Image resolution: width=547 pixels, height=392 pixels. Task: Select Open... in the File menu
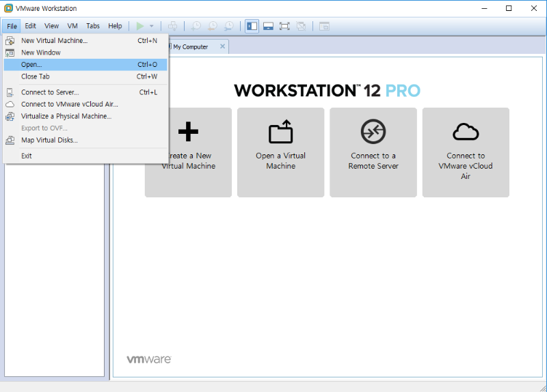pos(31,64)
